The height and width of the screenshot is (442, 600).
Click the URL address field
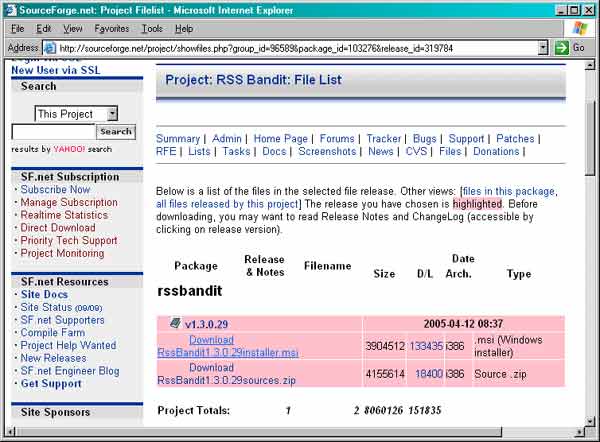coord(291,48)
